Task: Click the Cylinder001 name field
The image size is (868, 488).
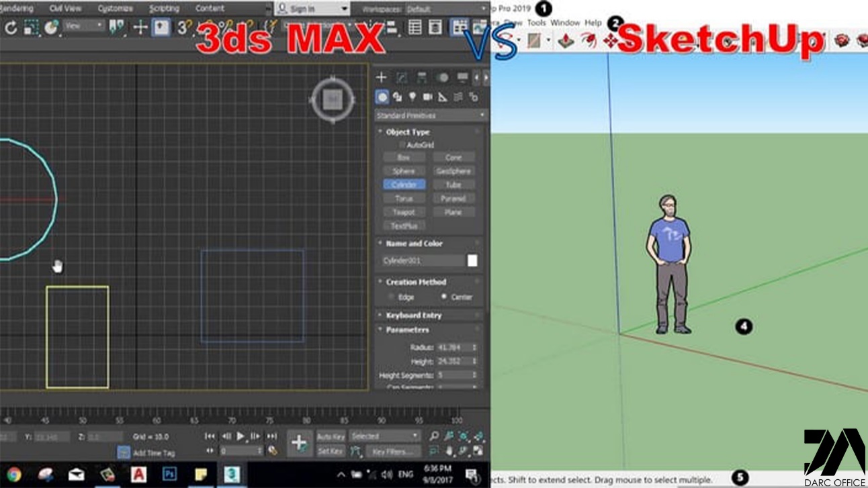Action: point(421,260)
